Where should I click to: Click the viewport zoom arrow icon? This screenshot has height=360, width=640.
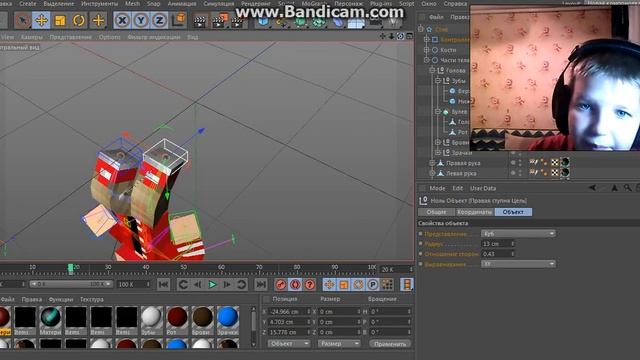point(391,36)
